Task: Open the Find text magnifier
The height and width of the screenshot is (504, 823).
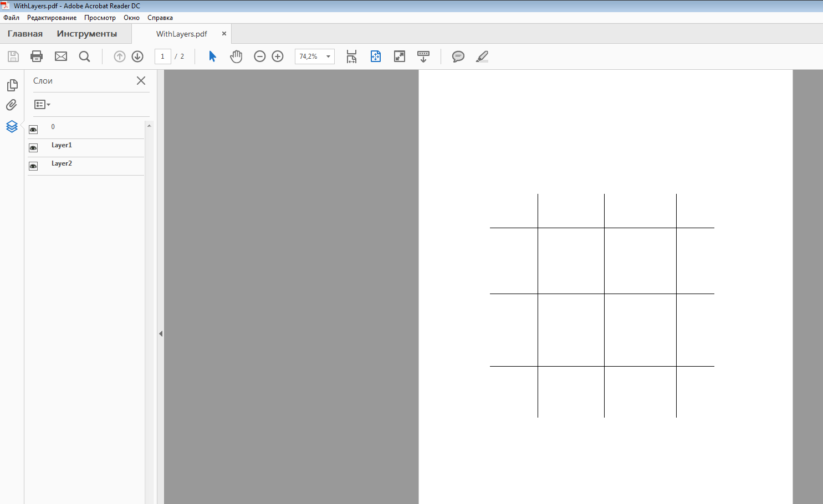Action: [x=84, y=56]
